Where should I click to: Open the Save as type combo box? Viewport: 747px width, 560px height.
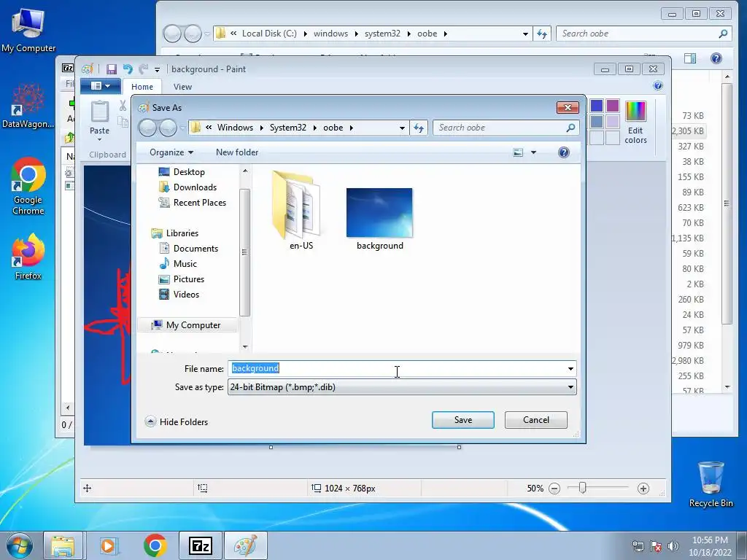402,387
